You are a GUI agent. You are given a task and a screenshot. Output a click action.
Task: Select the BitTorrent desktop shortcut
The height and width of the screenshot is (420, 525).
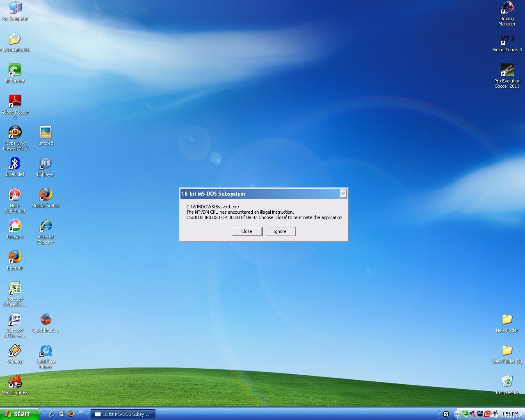pos(15,73)
